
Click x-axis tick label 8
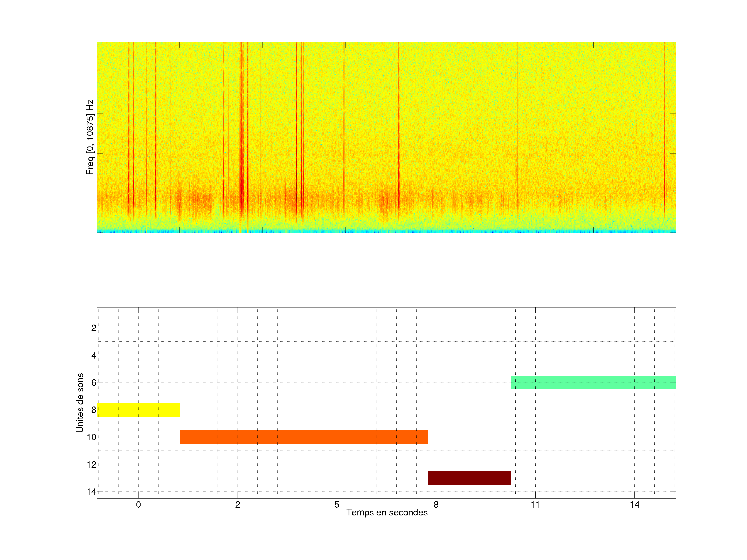tap(436, 505)
